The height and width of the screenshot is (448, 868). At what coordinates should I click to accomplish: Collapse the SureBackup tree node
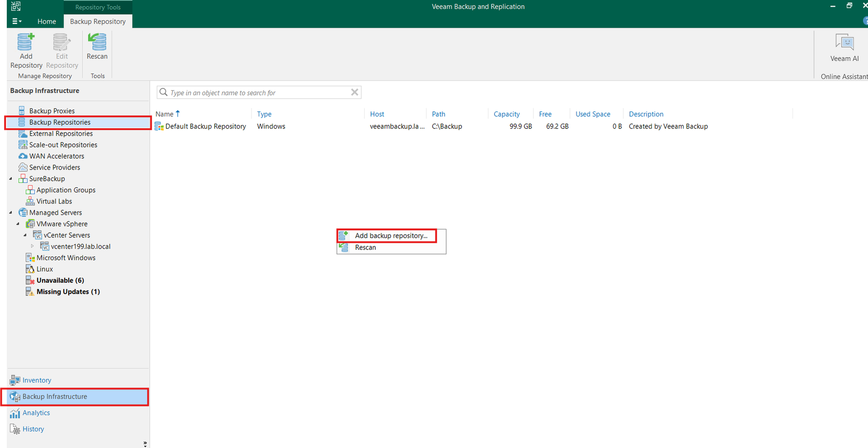pos(11,179)
